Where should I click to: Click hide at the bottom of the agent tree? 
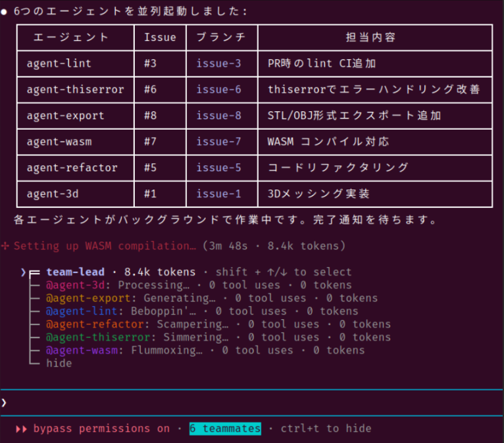[59, 363]
